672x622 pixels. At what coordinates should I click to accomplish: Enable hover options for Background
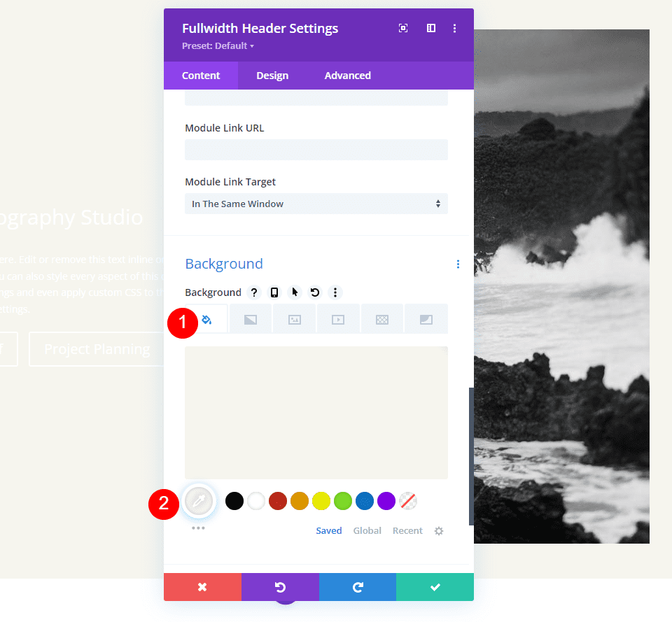(294, 292)
